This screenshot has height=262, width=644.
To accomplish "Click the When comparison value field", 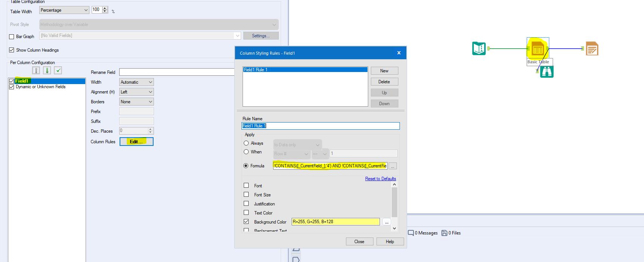I will click(x=364, y=153).
